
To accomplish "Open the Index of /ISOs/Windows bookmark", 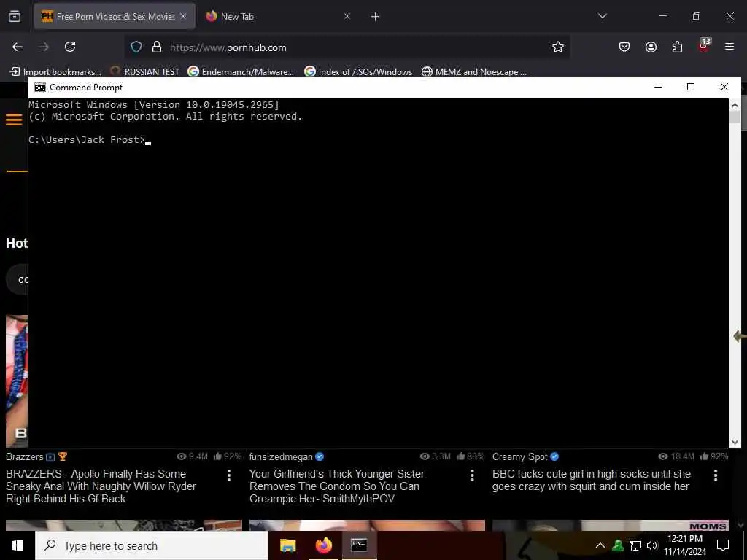I will pyautogui.click(x=358, y=72).
